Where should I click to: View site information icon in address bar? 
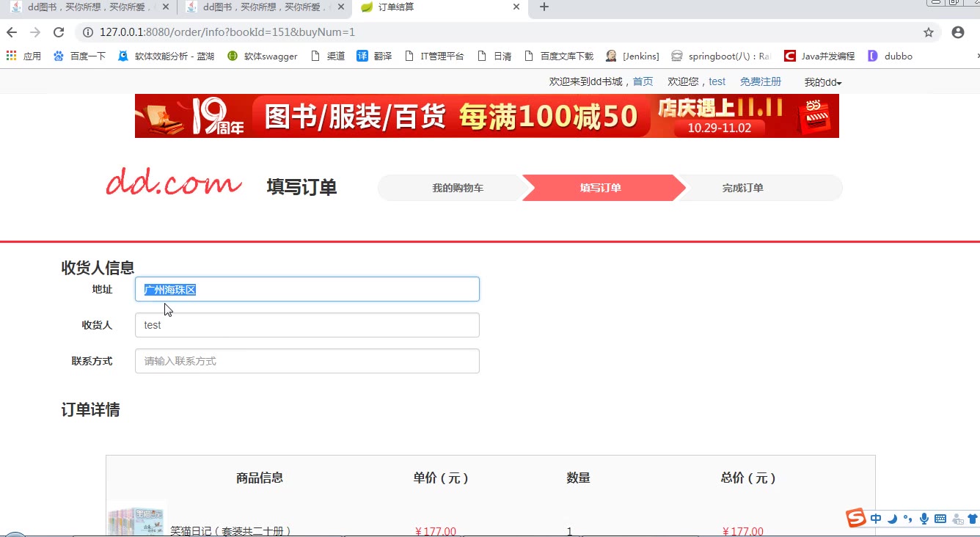[88, 32]
